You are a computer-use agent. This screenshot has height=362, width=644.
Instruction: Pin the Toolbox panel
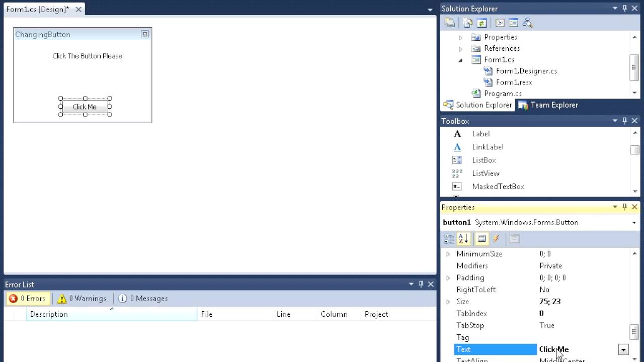click(x=625, y=121)
